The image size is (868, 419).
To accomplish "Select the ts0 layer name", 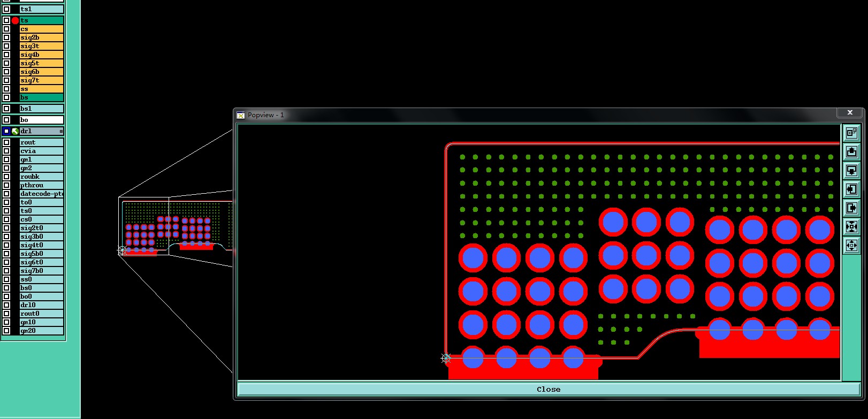I will click(42, 211).
